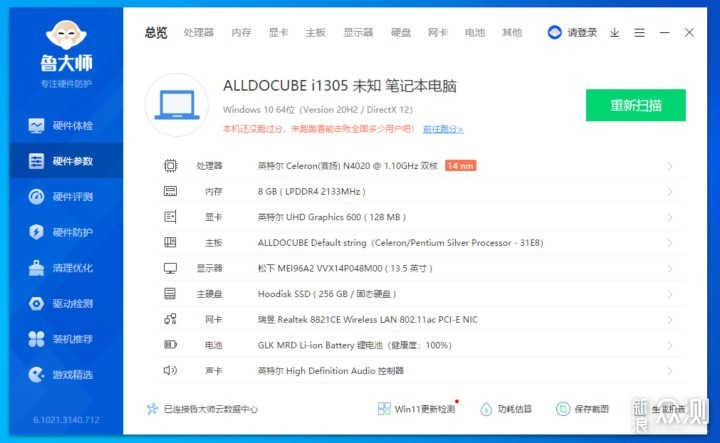Click the 鲁大师 mascot logo

point(66,35)
